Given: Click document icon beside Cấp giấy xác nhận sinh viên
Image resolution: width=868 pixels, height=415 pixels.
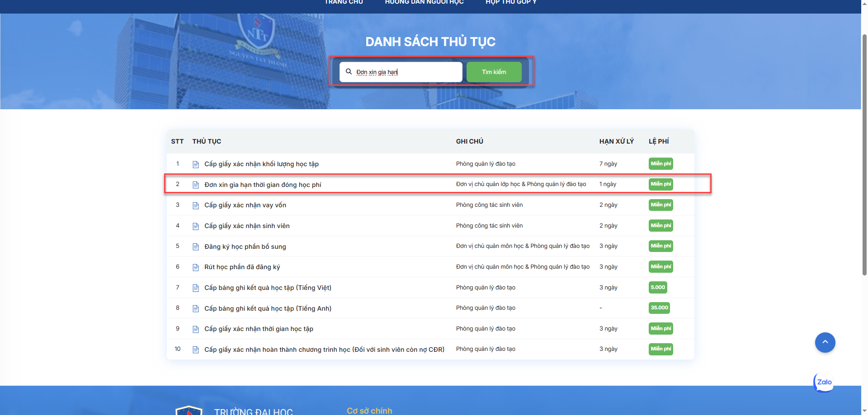Looking at the screenshot, I should 196,226.
